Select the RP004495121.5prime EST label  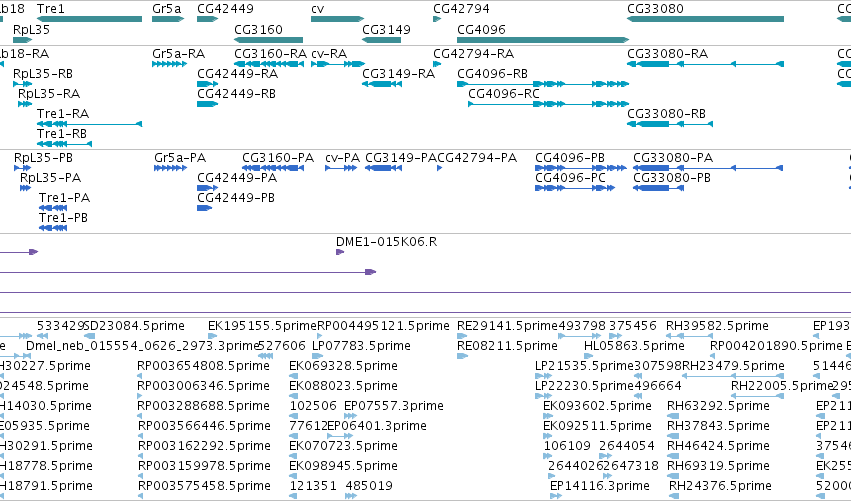pos(383,326)
